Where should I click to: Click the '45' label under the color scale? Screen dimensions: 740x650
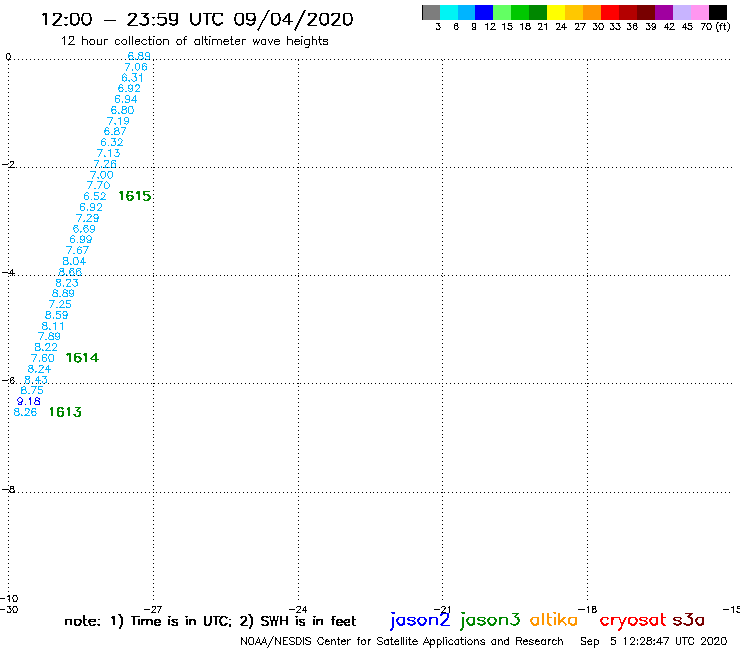pos(687,27)
